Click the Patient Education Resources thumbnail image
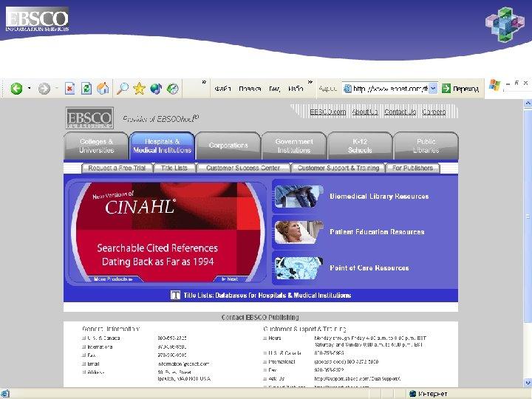The width and height of the screenshot is (532, 399). point(299,232)
